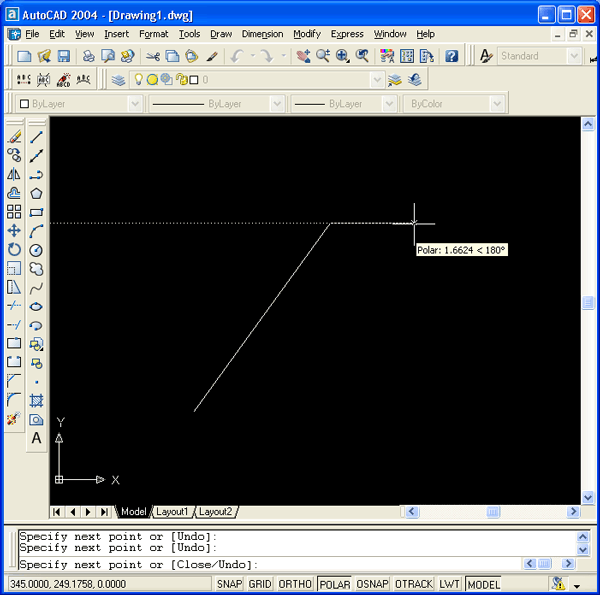Select the Mirror modify tool
The width and height of the screenshot is (600, 595).
point(14,174)
